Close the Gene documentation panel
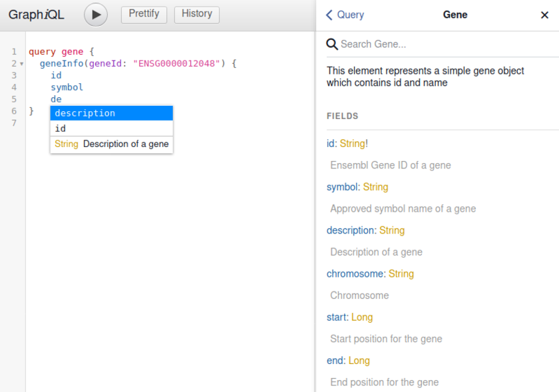Viewport: 559px width, 392px height. (x=544, y=15)
